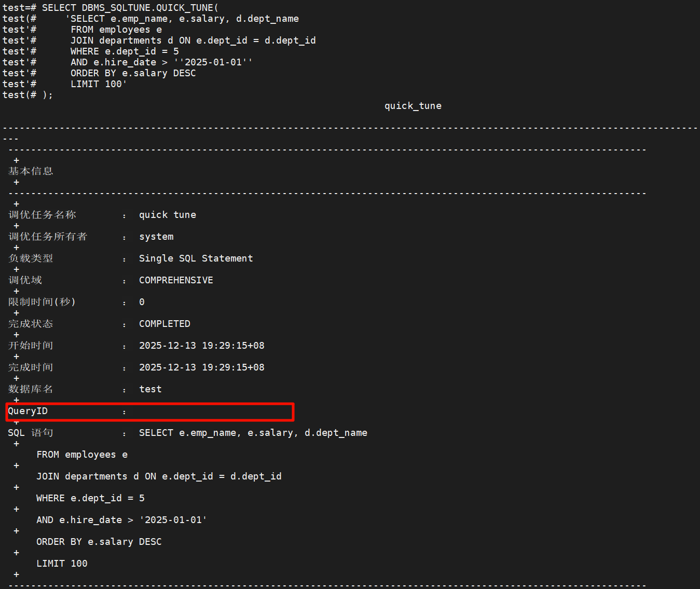Viewport: 700px width, 589px height.
Task: Click the database name value "test"
Action: pyautogui.click(x=150, y=389)
